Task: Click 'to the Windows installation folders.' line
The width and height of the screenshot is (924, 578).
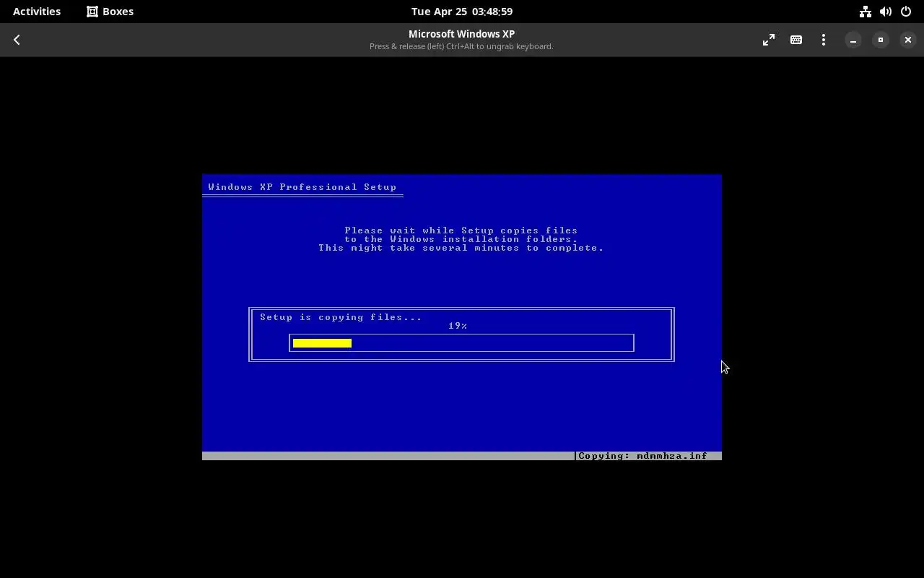Action: [461, 239]
